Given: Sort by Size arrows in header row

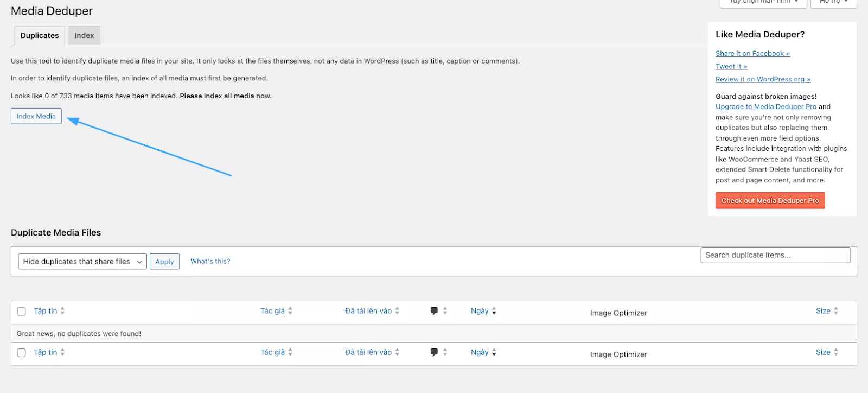Looking at the screenshot, I should (x=835, y=311).
